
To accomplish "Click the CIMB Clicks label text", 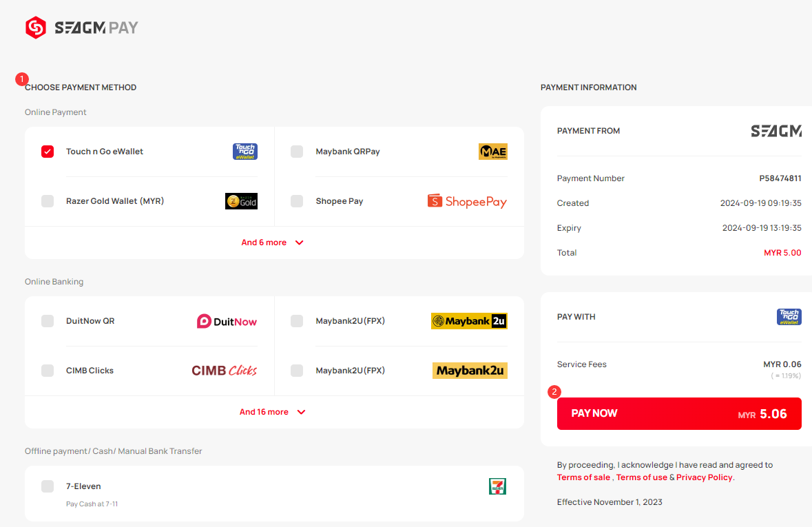I will point(90,371).
